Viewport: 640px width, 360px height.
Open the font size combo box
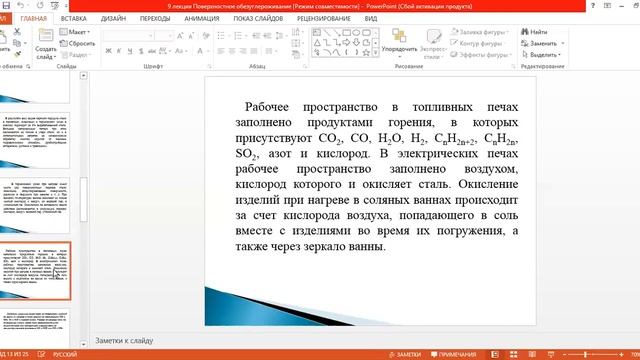[x=164, y=36]
